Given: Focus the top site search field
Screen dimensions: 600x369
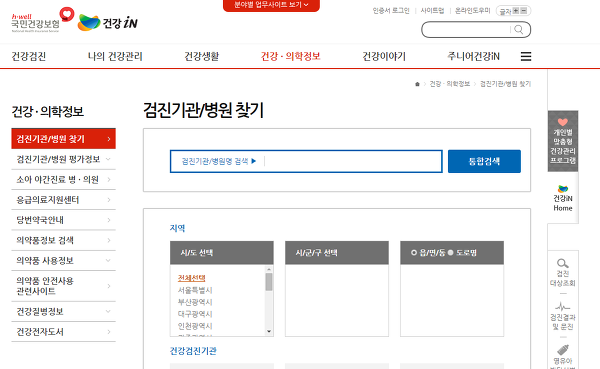Looking at the screenshot, I should click(x=466, y=29).
